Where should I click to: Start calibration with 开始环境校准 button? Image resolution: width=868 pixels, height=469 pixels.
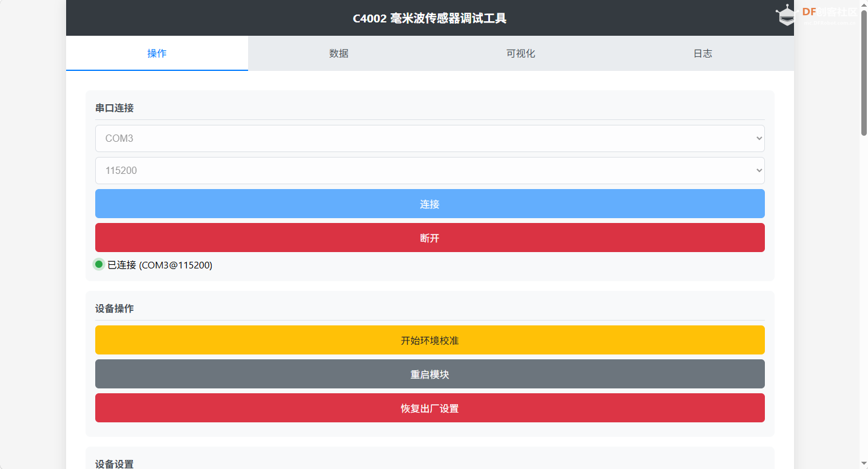pyautogui.click(x=429, y=340)
